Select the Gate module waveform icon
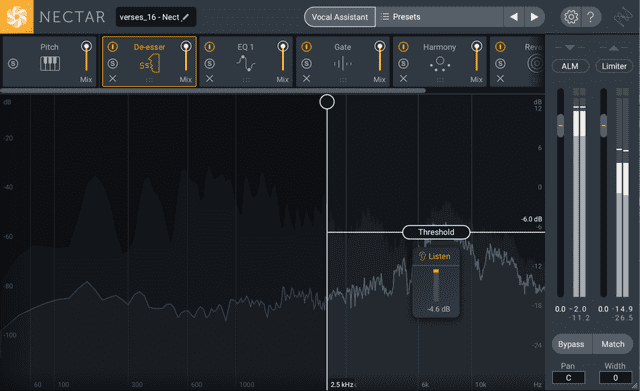 coord(342,64)
